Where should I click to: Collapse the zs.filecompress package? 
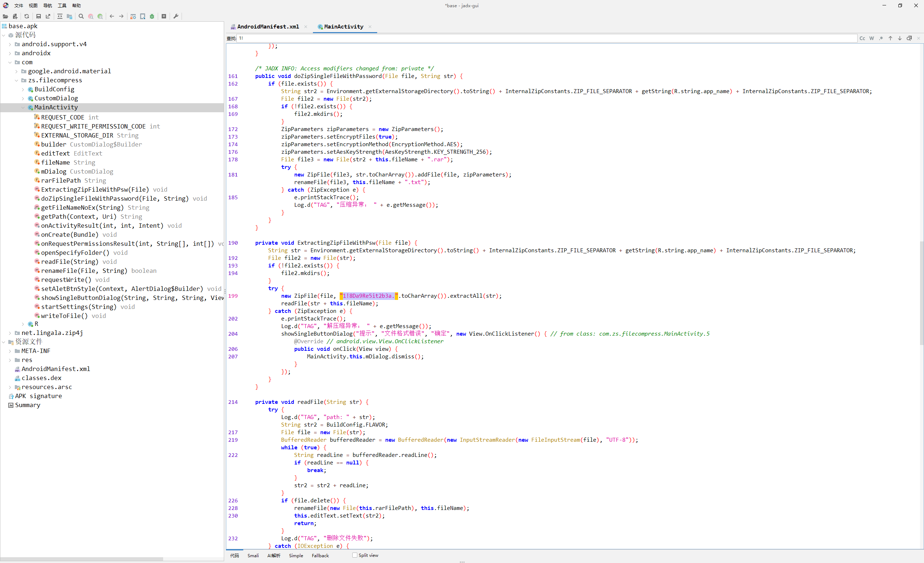[x=17, y=80]
